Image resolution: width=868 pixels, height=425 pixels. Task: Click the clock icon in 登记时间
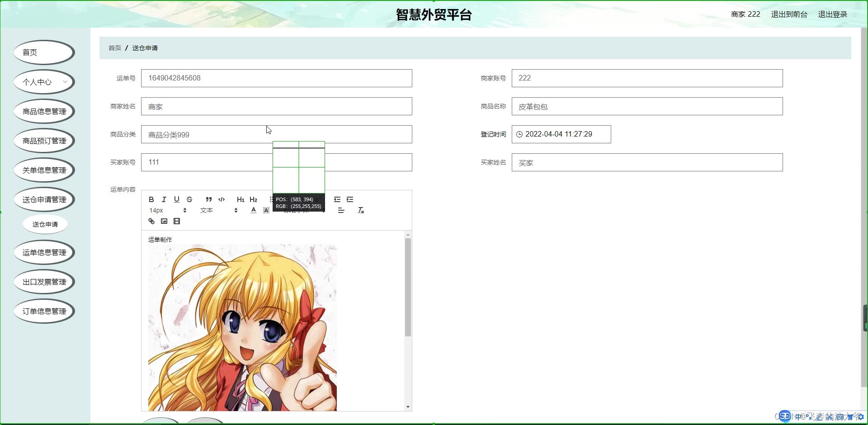point(519,134)
